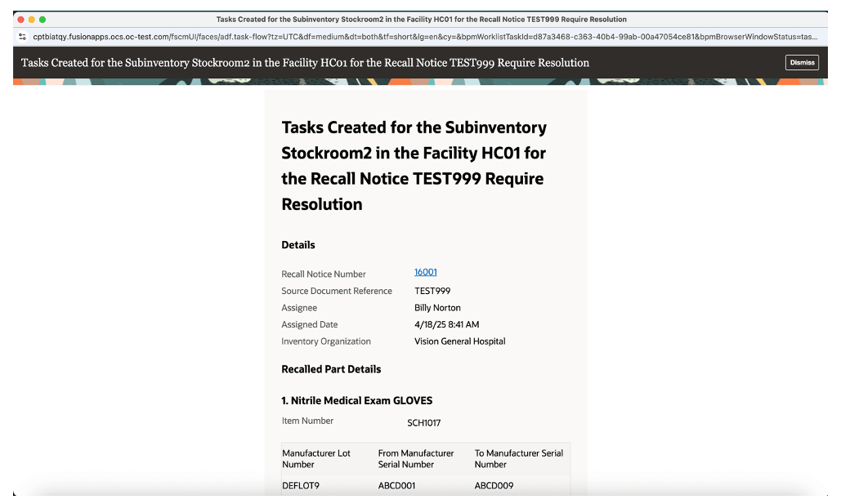
Task: Click the item number SCH1017
Action: point(423,423)
